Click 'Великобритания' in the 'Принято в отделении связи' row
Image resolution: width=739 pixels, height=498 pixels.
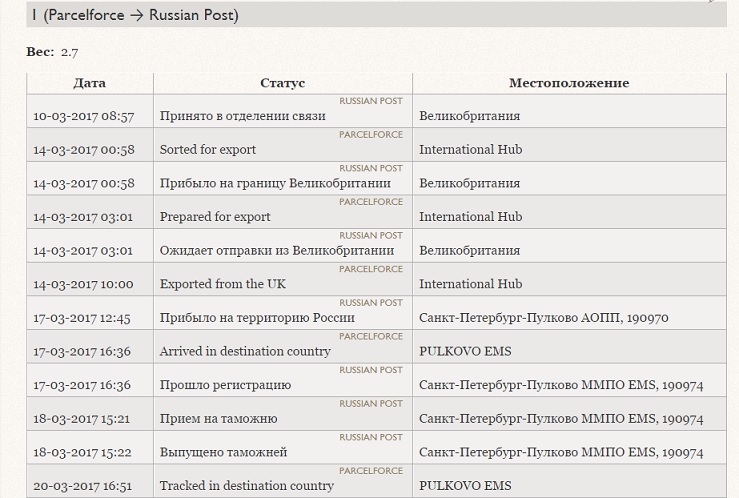[x=469, y=116]
